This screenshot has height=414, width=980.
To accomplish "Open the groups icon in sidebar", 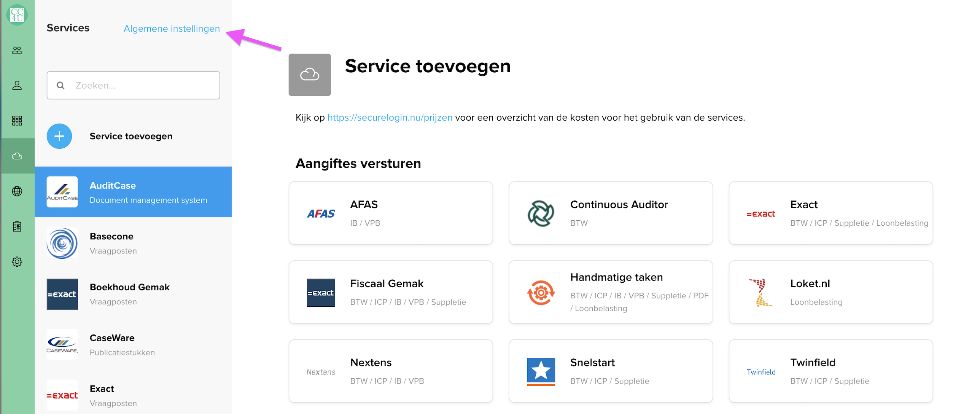I will 17,50.
